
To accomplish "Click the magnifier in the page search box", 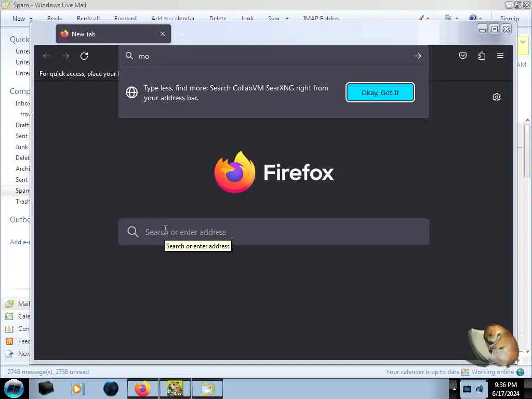I will point(132,232).
